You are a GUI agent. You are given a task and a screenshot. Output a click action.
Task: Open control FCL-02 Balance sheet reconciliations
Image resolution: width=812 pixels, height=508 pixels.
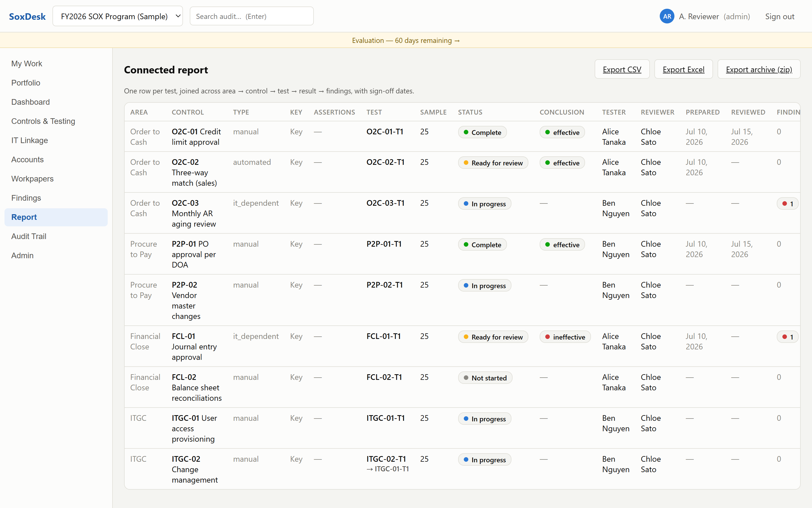pos(197,387)
